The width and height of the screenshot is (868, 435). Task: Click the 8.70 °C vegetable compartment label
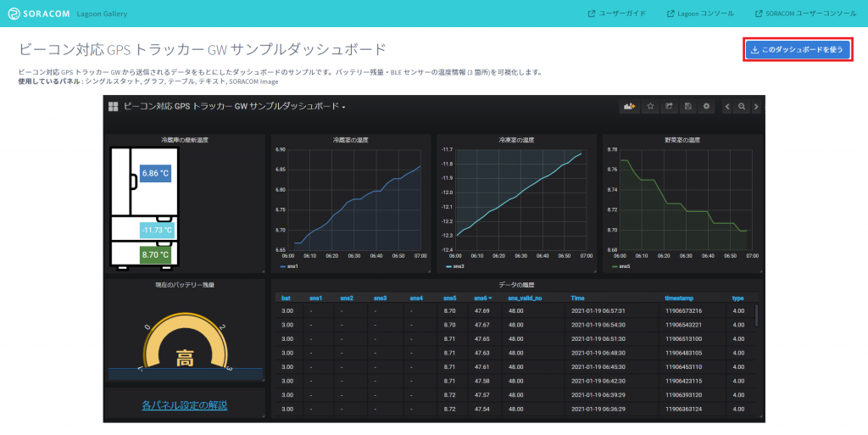click(155, 254)
